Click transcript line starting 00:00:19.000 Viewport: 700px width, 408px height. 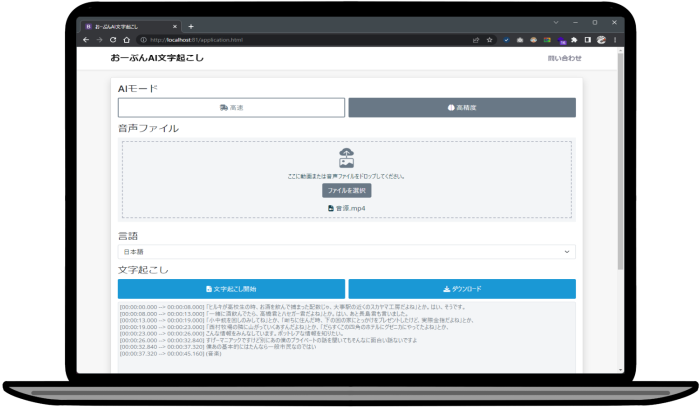click(x=284, y=327)
